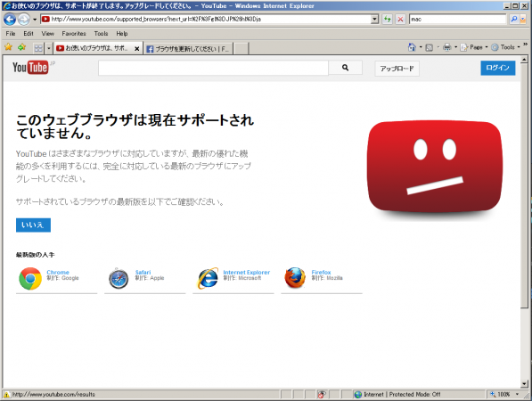
Task: Click the IE logo in title bar
Action: (7, 5)
